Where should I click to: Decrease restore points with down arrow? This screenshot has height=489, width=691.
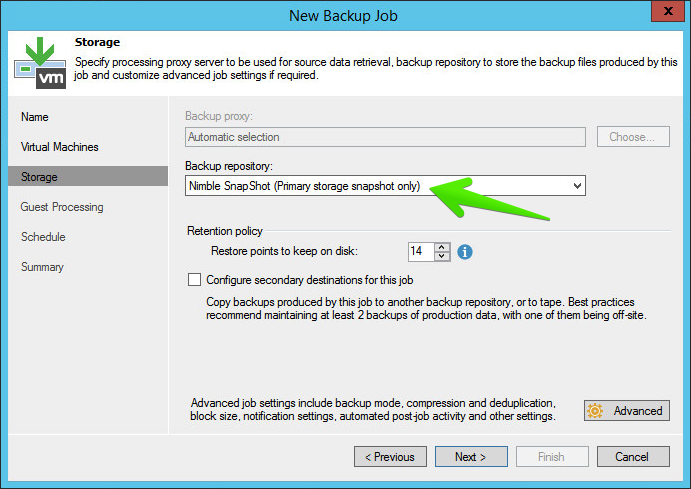pos(442,256)
